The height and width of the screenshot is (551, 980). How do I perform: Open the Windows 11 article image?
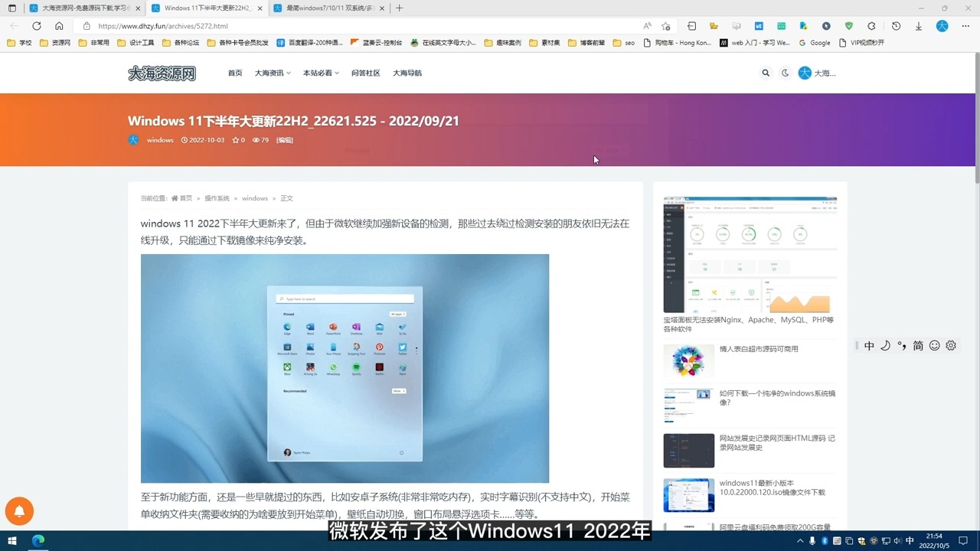click(345, 368)
